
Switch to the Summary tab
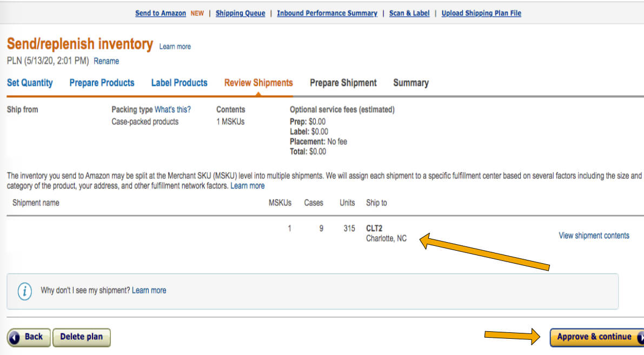click(x=411, y=83)
